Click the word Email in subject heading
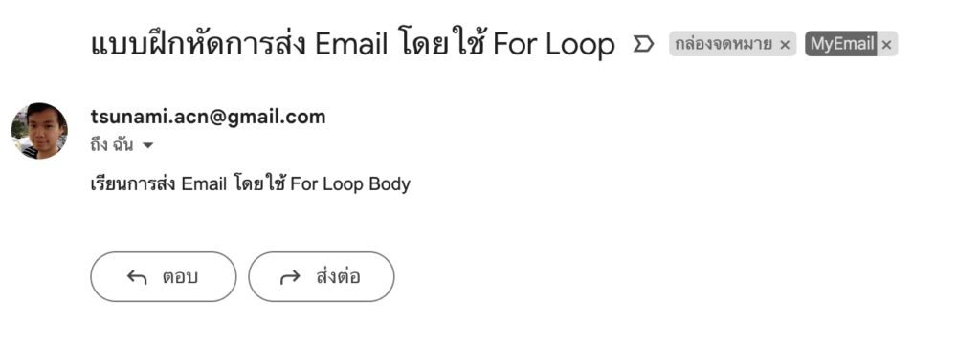980x345 pixels. tap(351, 44)
